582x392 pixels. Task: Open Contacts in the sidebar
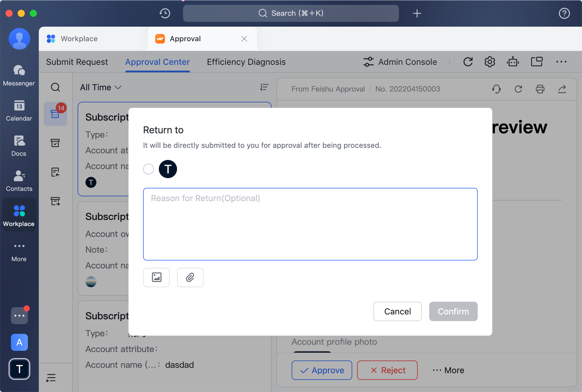pos(19,181)
